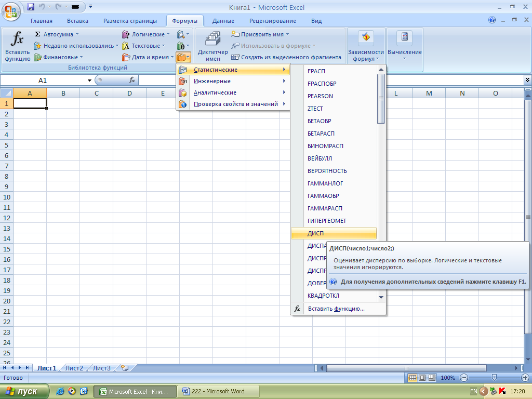This screenshot has width=532, height=399.
Task: Switch to the Вставка tab
Action: pos(77,21)
